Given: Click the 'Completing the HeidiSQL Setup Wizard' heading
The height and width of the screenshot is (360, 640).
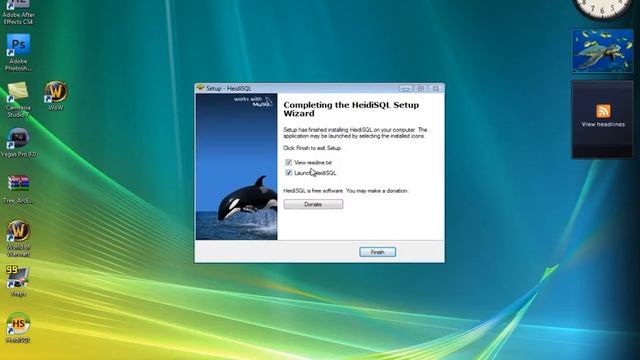Looking at the screenshot, I should 351,109.
